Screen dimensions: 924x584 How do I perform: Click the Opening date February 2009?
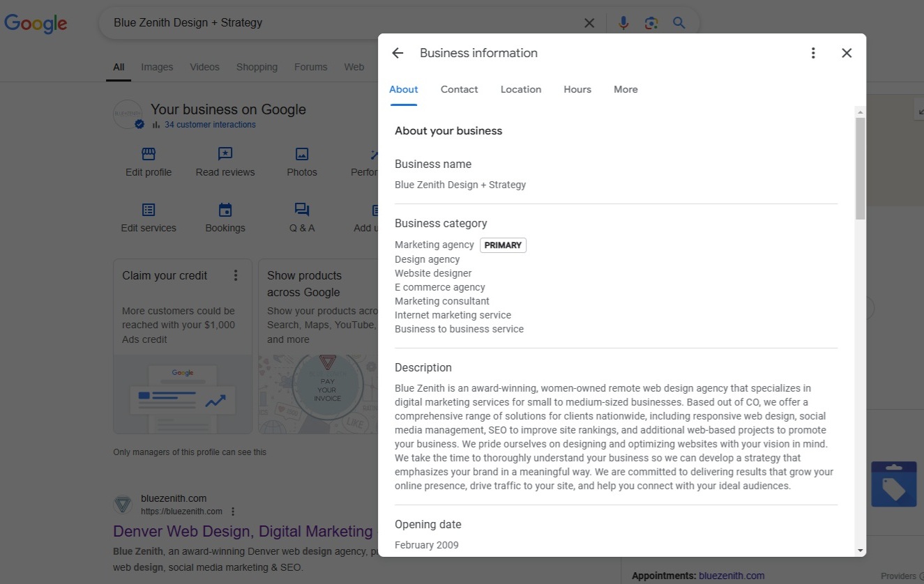pyautogui.click(x=427, y=545)
